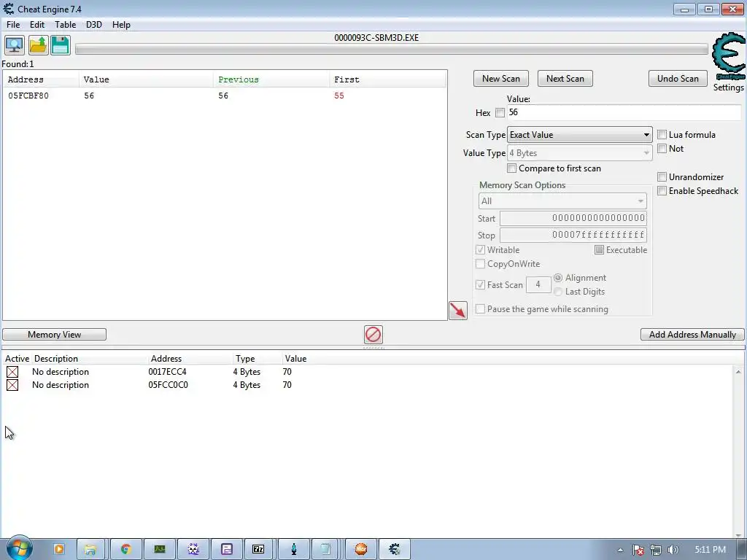Screen dimensions: 747x560
Task: Click the Action Center flag tray icon
Action: pos(638,550)
